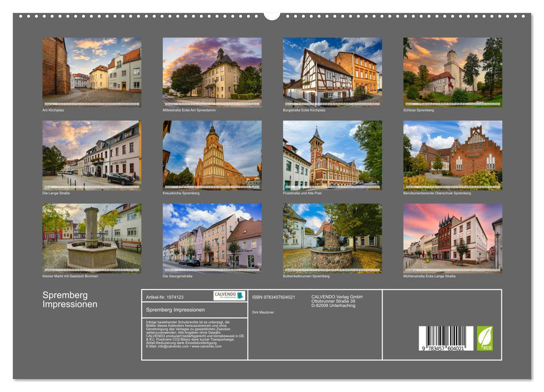Image resolution: width=544 pixels, height=392 pixels.
Task: Click the www.calvendo.com link
Action: pyautogui.click(x=206, y=347)
